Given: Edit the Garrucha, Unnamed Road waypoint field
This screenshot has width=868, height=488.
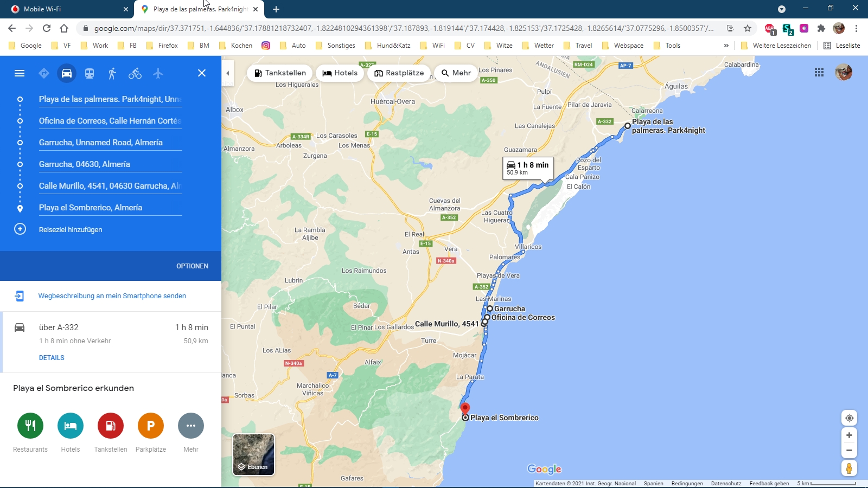Looking at the screenshot, I should click(110, 143).
